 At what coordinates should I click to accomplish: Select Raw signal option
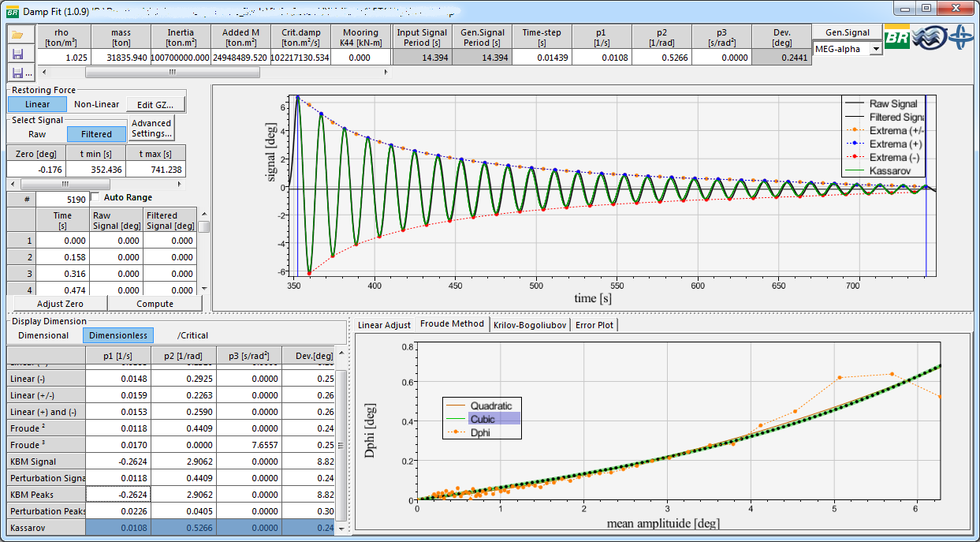click(37, 134)
